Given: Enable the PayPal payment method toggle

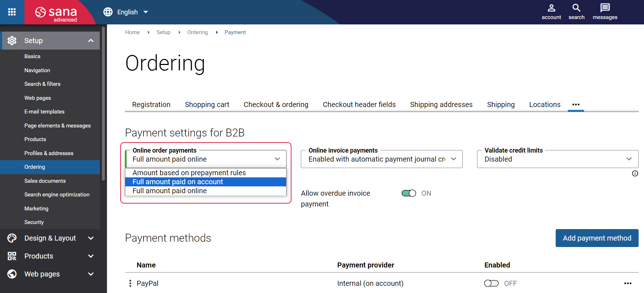Looking at the screenshot, I should [x=491, y=283].
